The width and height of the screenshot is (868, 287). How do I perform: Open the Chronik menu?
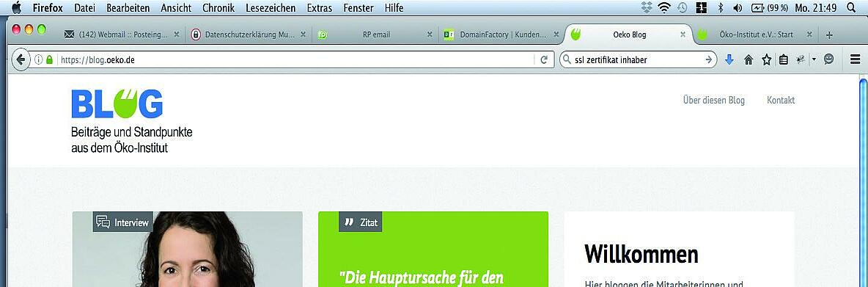(x=218, y=8)
